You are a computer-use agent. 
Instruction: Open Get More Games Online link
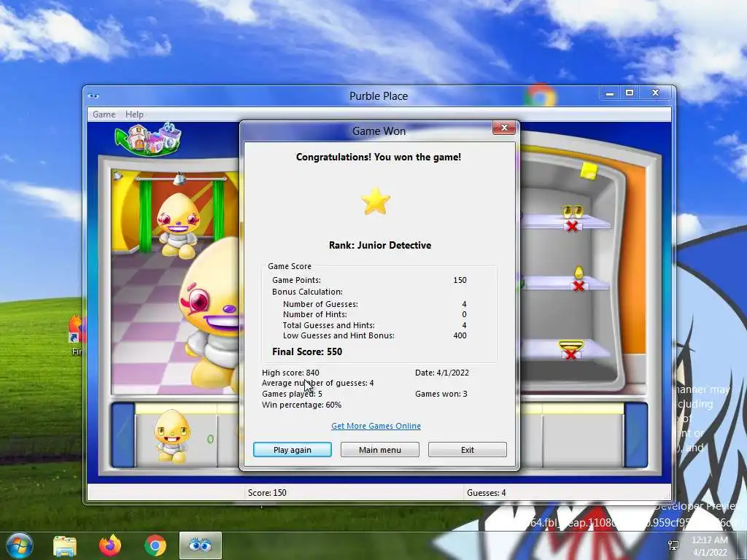(x=376, y=426)
